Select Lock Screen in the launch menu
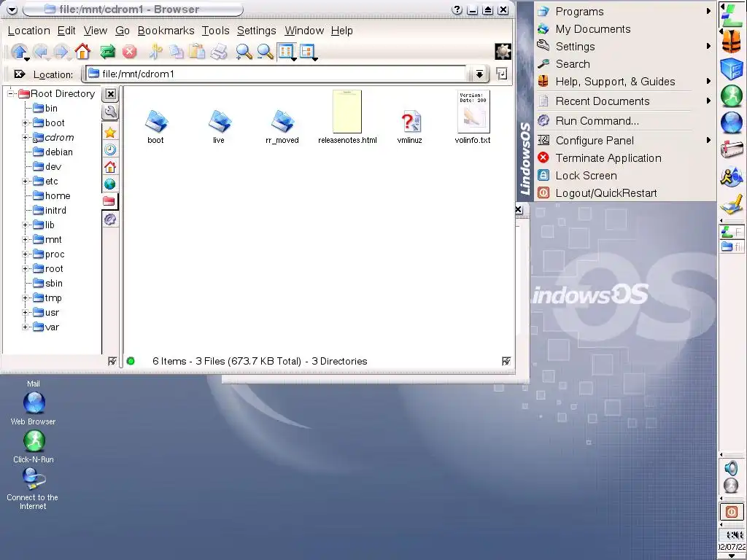Image resolution: width=747 pixels, height=560 pixels. [x=624, y=176]
